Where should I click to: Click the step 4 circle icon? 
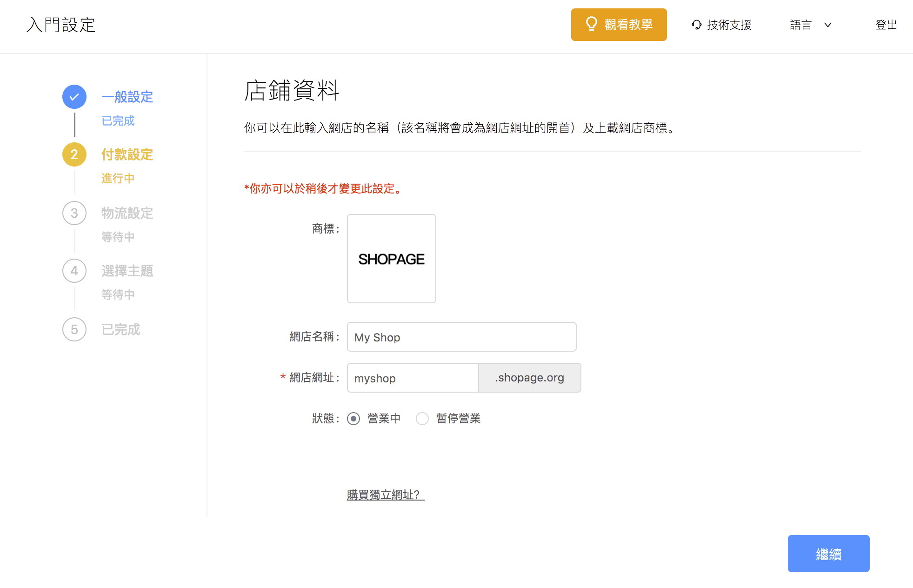coord(74,271)
